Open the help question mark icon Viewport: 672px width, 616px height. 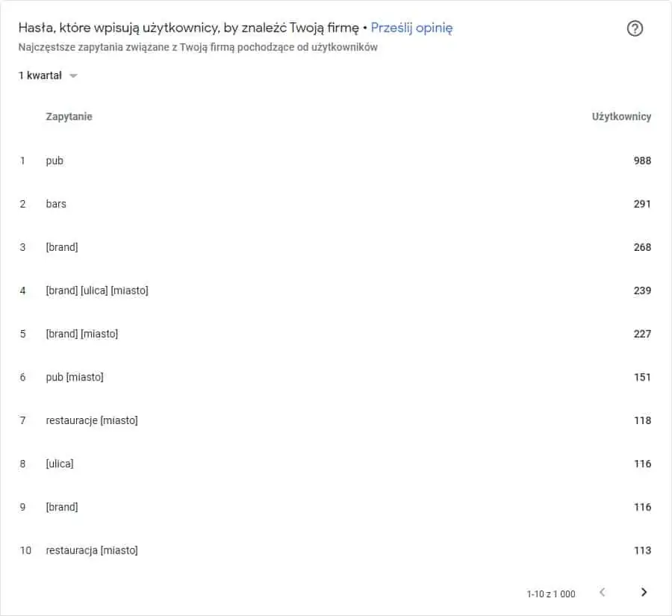click(635, 28)
